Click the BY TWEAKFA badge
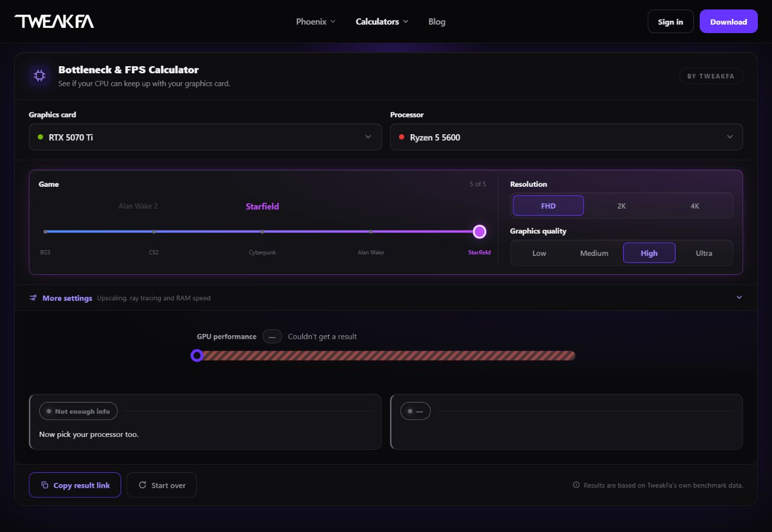 click(x=711, y=76)
